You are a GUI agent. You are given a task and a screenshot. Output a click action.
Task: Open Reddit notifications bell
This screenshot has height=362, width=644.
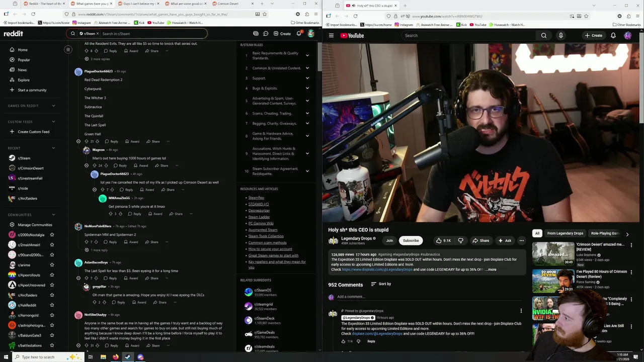click(x=299, y=34)
